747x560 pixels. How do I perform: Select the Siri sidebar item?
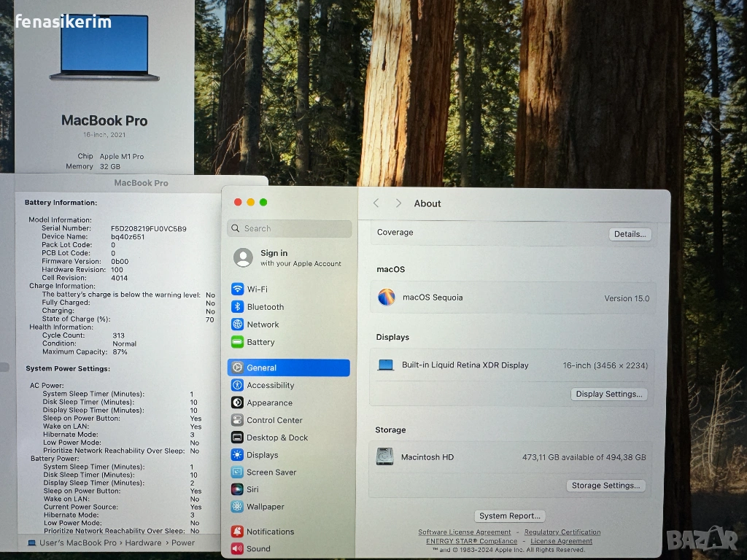pos(252,489)
